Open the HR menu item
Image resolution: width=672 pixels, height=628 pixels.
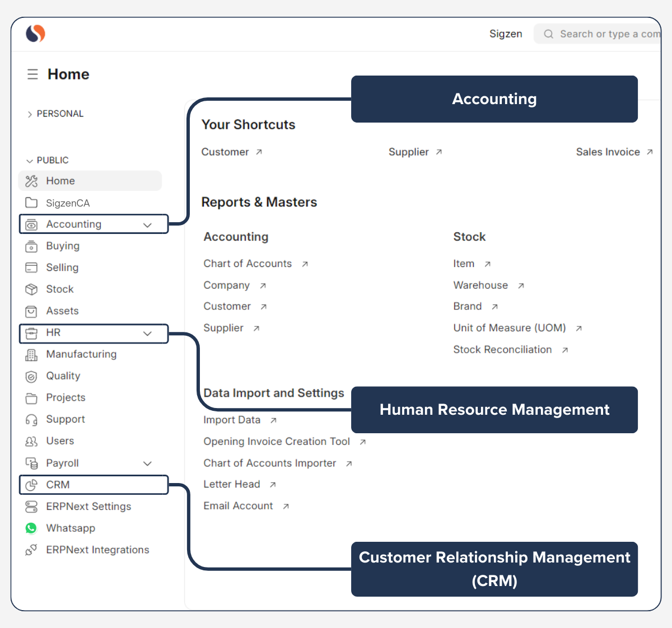pos(53,332)
